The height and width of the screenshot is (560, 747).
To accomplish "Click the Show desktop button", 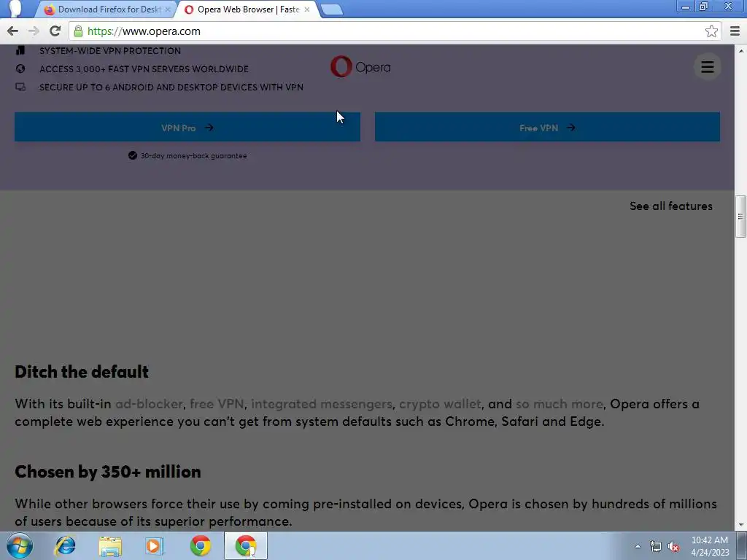I will click(x=742, y=546).
